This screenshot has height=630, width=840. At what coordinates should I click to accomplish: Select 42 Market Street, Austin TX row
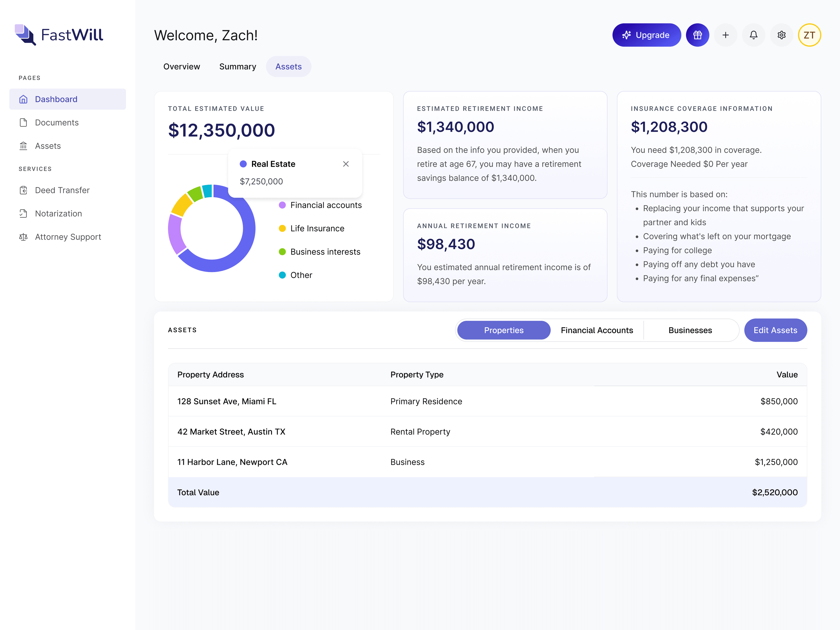coord(488,432)
